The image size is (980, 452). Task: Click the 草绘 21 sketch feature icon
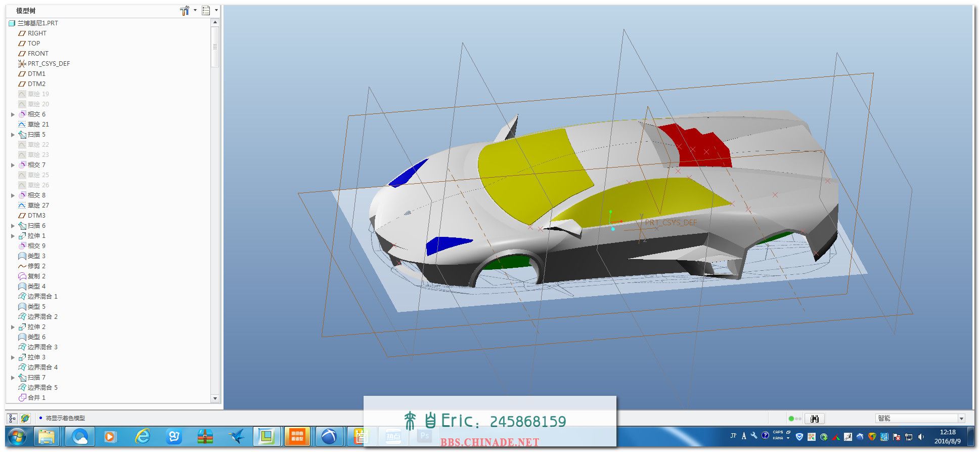tap(22, 125)
